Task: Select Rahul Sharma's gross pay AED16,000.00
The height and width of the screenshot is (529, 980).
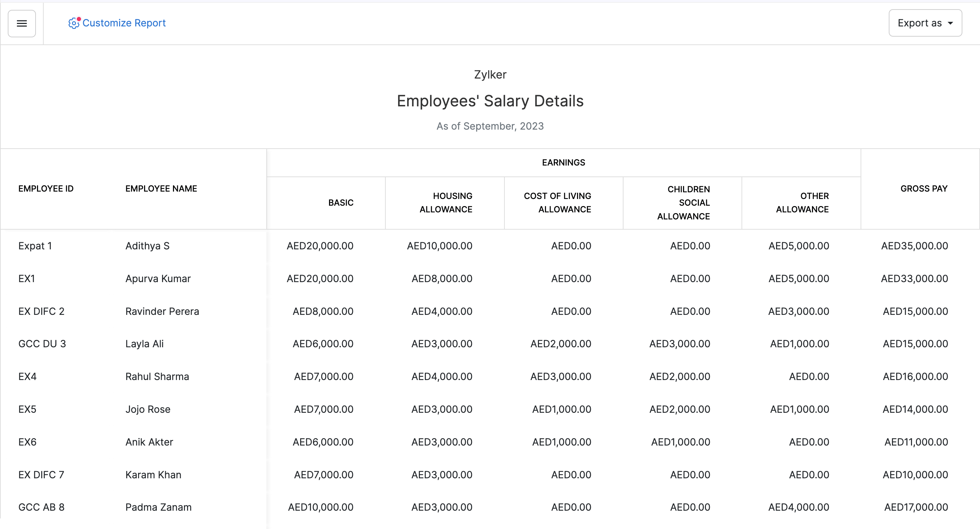Action: tap(915, 376)
